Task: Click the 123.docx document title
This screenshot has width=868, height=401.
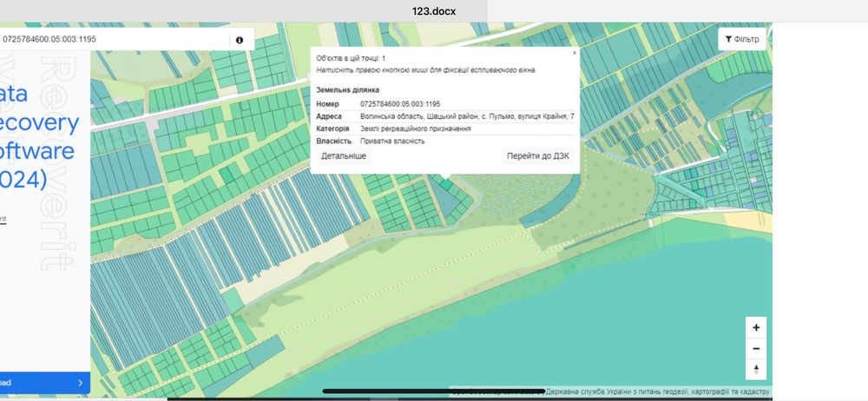Action: pyautogui.click(x=433, y=11)
